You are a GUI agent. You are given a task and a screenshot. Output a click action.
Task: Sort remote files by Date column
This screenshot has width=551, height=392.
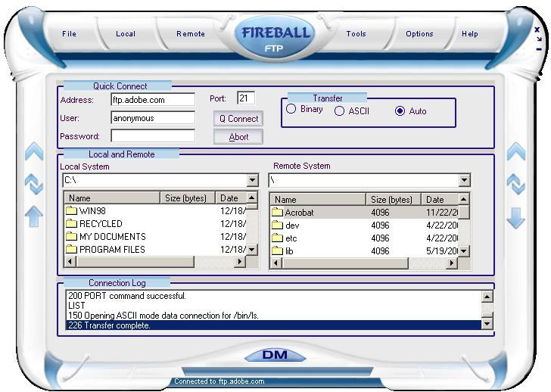[440, 200]
